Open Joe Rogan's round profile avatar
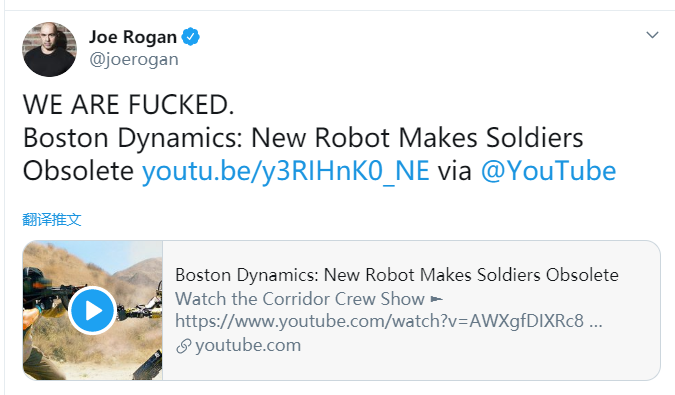Viewport: 675px width, 395px height. point(50,49)
